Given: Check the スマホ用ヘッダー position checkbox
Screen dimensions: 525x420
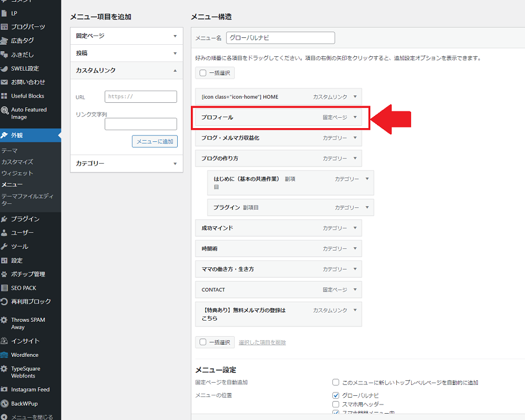Looking at the screenshot, I should 336,404.
